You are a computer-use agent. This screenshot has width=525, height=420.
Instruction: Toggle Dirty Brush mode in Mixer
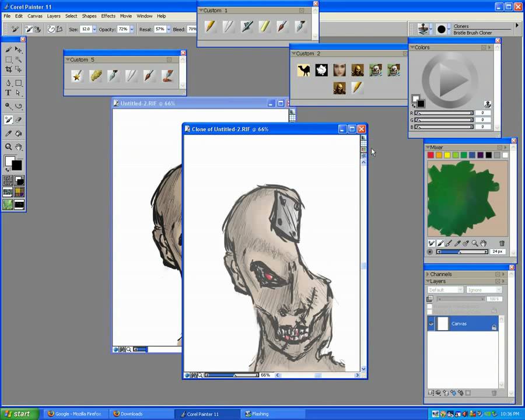pos(432,243)
